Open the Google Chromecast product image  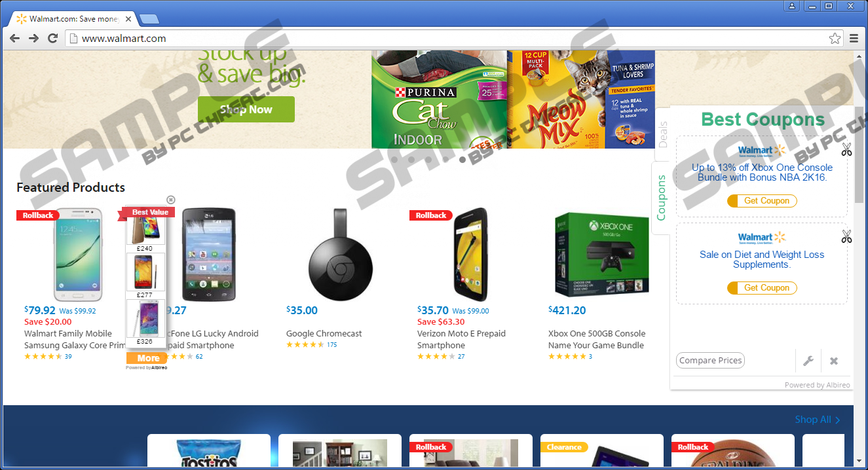point(341,255)
